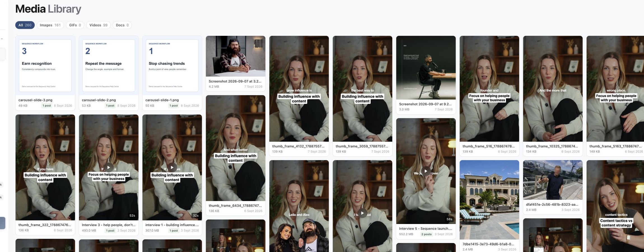Click the 'Screenshot 2026-09-07 at 3.2...' file name
Screen dimensions: 644x252
235,81
